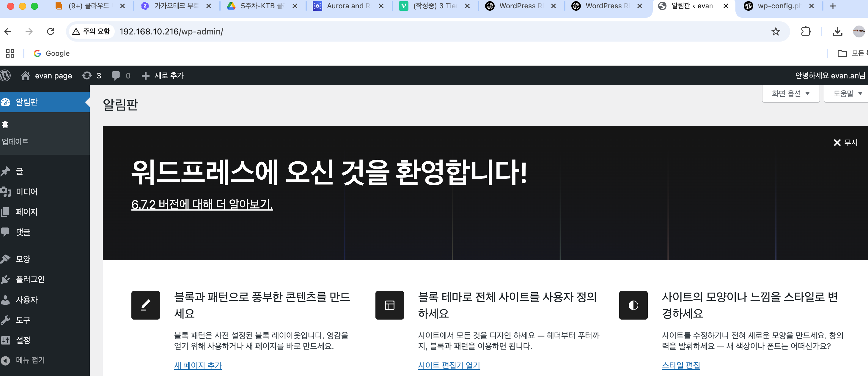The image size is (868, 376).
Task: Collapse sidebar with 메뉴 접기
Action: [x=30, y=360]
